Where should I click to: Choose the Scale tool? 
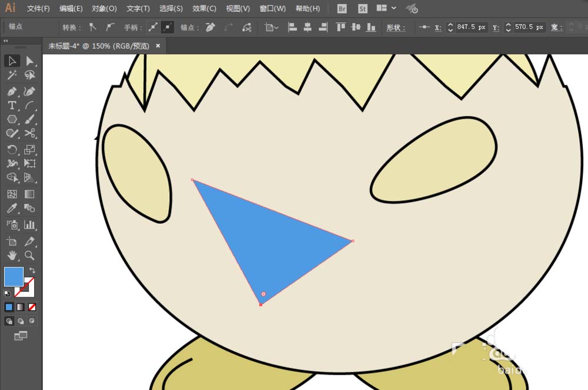[x=29, y=150]
